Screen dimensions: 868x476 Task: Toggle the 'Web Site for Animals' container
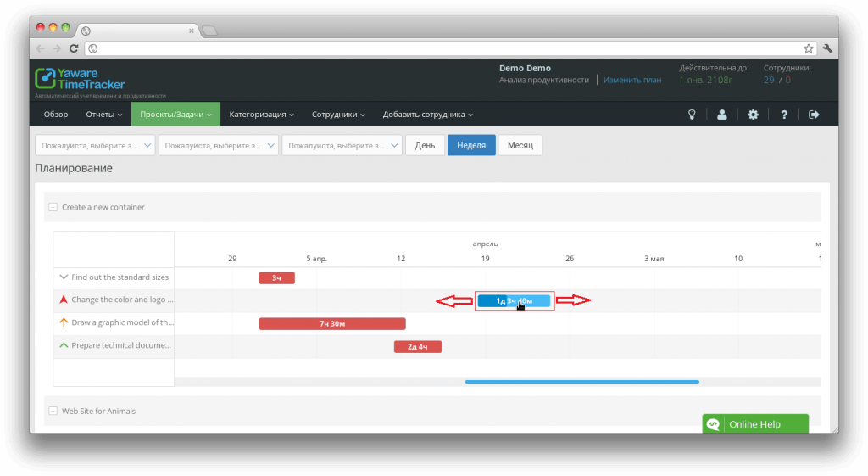click(x=53, y=411)
